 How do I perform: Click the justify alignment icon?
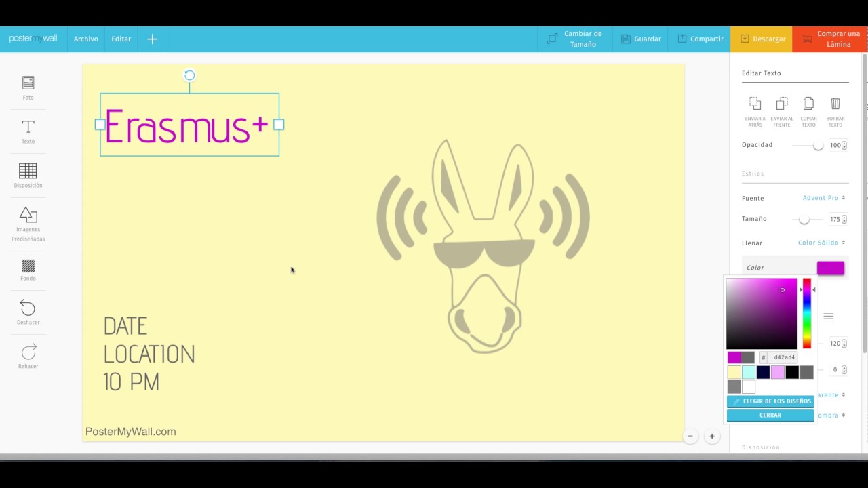click(829, 317)
